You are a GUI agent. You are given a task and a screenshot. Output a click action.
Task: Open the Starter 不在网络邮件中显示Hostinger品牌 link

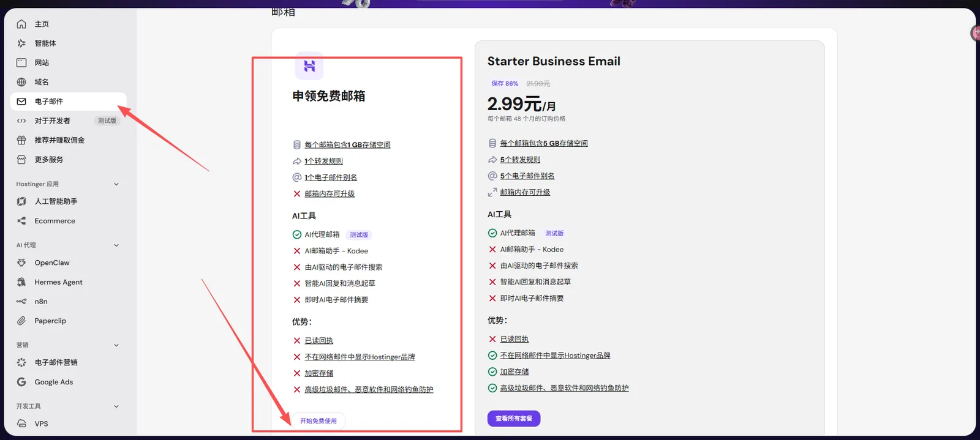555,356
